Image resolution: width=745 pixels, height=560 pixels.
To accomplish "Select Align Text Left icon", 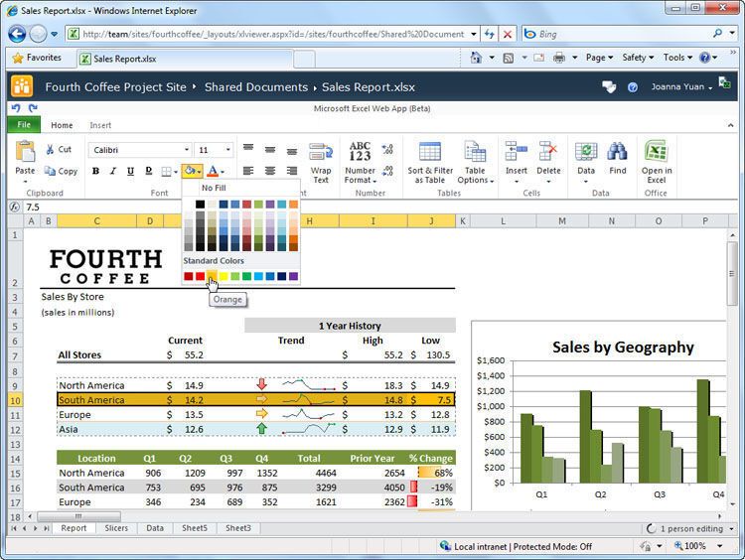I will click(x=248, y=171).
